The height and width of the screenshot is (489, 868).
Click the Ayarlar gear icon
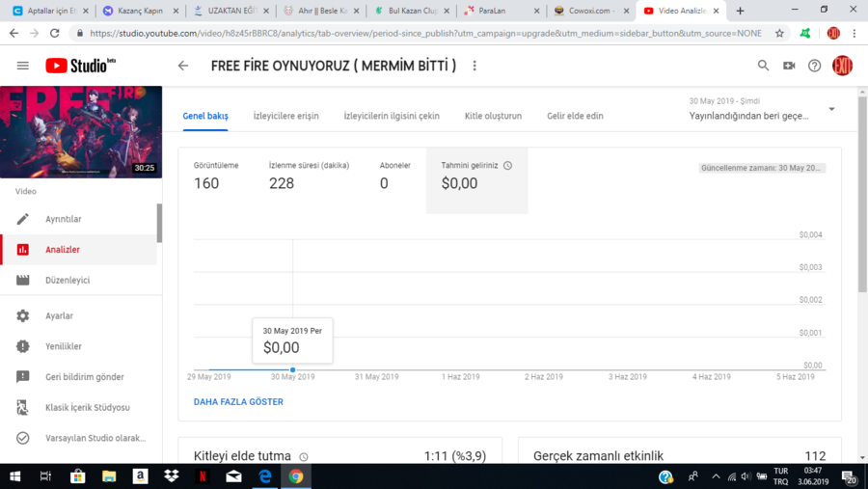(23, 315)
